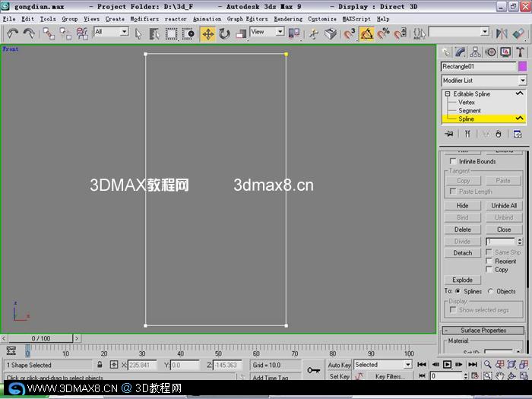Select the Objects radio button

click(490, 291)
